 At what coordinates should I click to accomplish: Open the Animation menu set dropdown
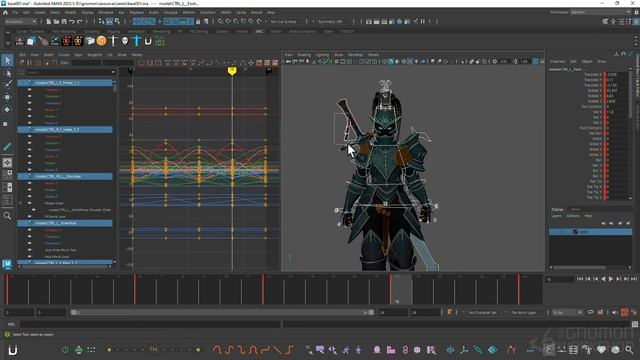[x=20, y=22]
